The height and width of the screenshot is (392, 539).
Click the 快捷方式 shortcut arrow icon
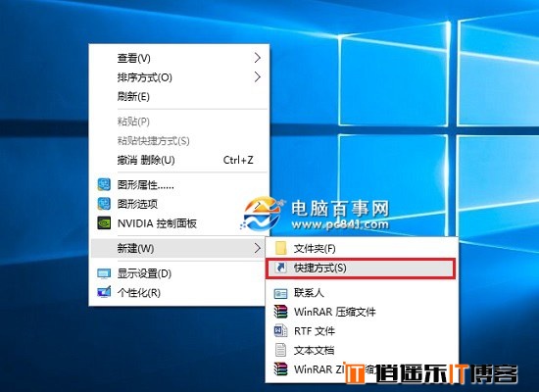[x=281, y=268]
